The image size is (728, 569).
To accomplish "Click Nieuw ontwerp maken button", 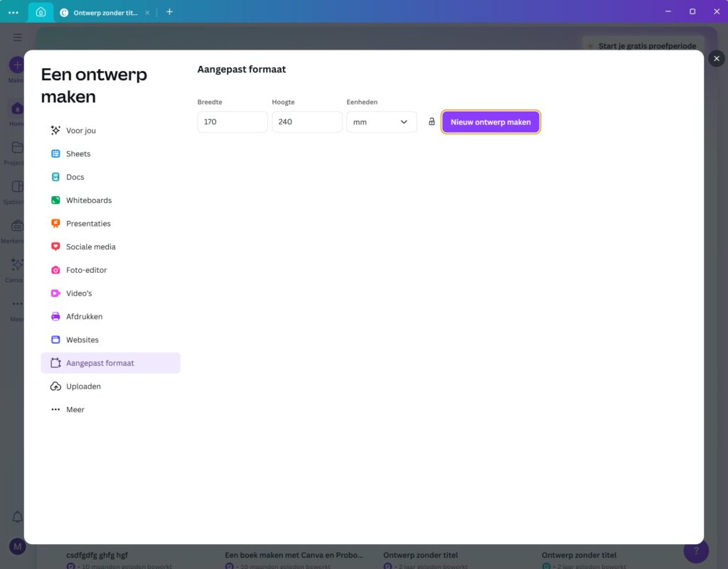I will pos(491,122).
